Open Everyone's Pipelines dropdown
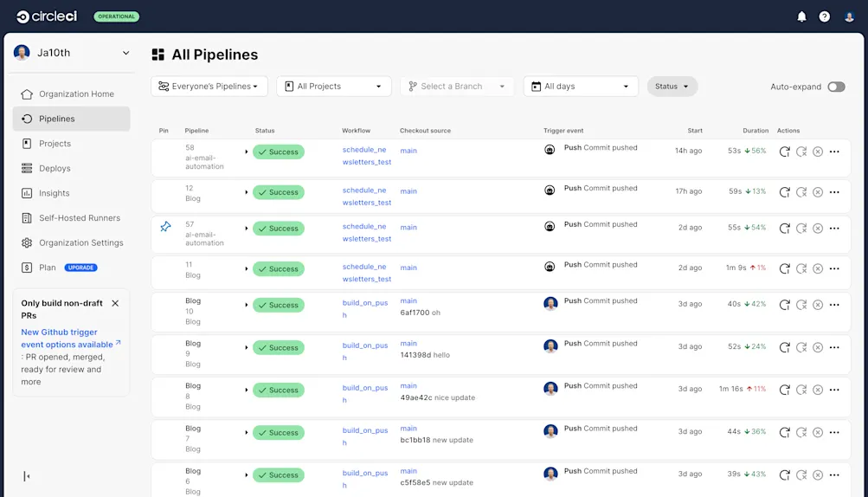 (x=209, y=87)
